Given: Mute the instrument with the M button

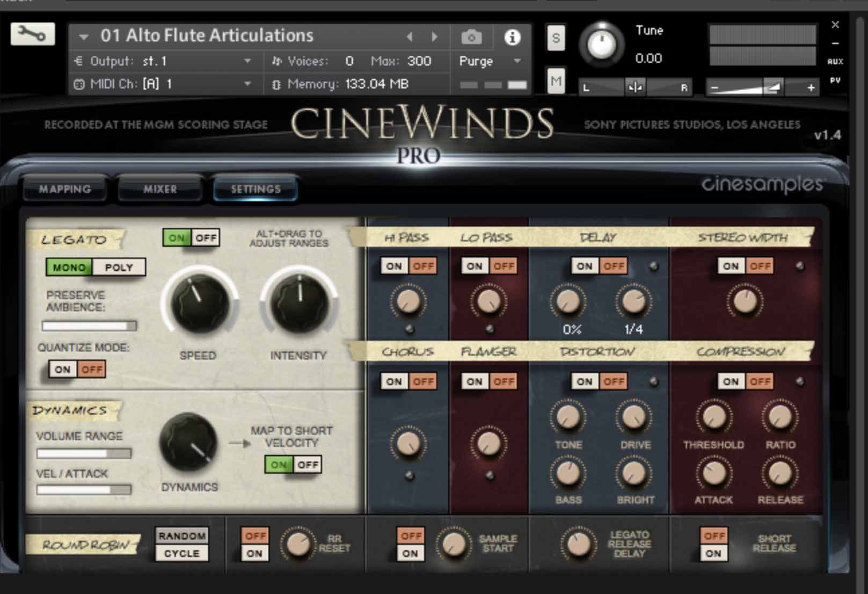Looking at the screenshot, I should click(556, 81).
